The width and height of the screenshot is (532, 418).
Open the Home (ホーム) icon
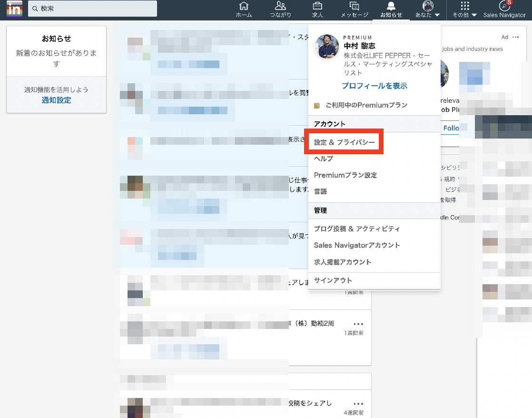[x=244, y=10]
